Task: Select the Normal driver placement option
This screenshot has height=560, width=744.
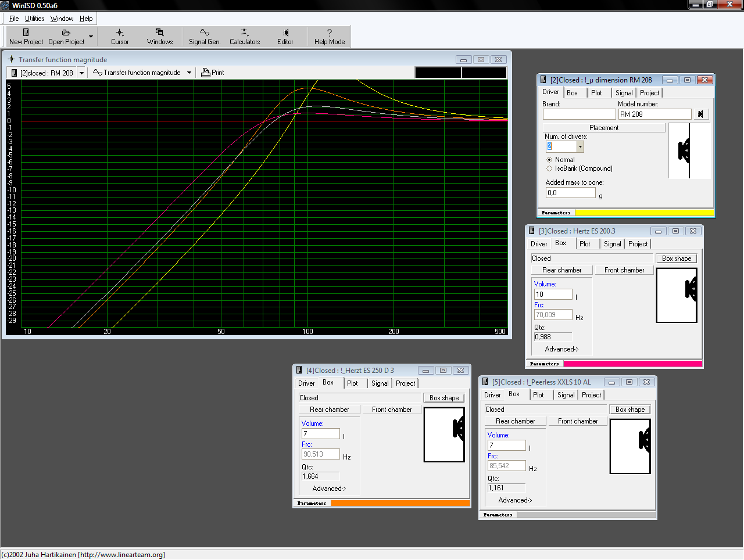Action: point(549,160)
